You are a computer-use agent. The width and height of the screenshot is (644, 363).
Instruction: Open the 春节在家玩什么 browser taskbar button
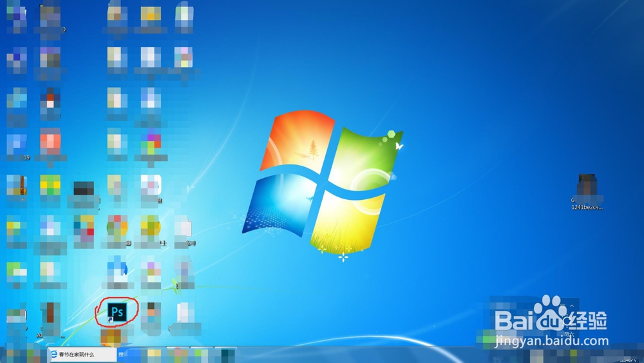pyautogui.click(x=82, y=355)
